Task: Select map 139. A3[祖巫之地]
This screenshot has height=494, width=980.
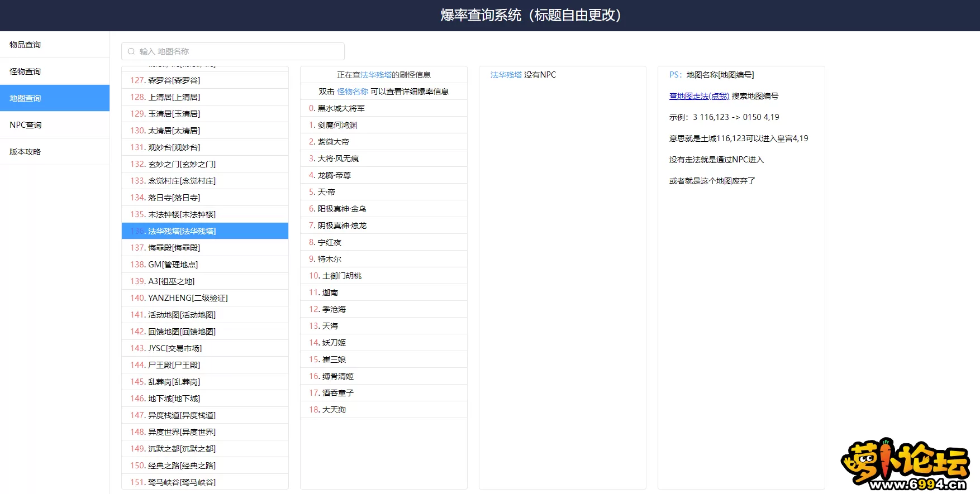Action: click(205, 281)
